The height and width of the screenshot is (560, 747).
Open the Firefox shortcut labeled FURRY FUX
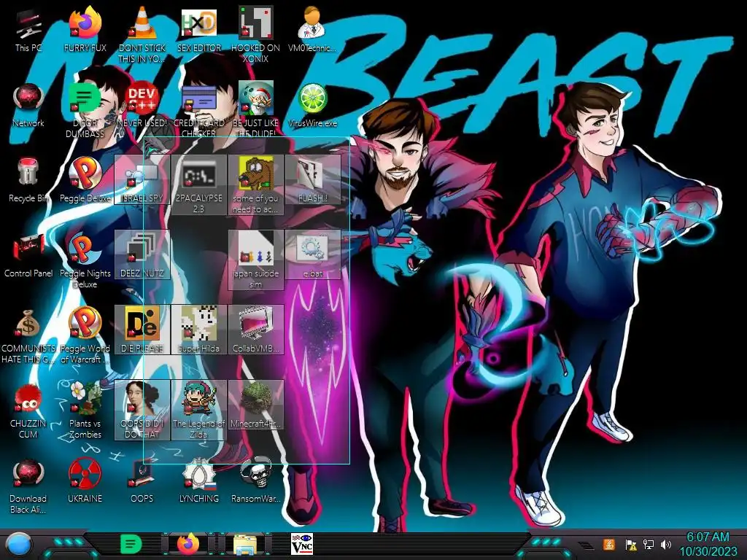point(85,31)
